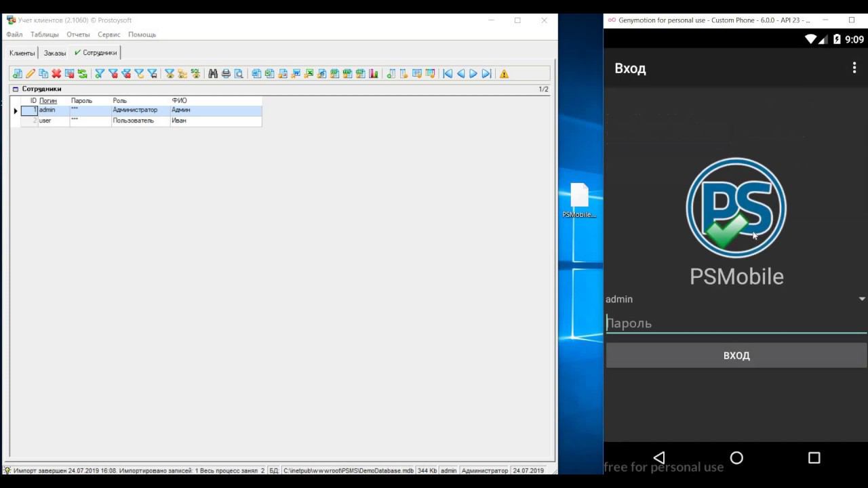Open three-dot overflow menu in PSMobile

click(854, 68)
